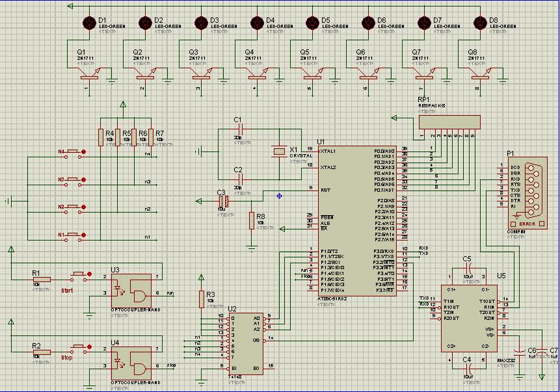The width and height of the screenshot is (560, 392).
Task: Click the N1 push button switch
Action: [74, 237]
